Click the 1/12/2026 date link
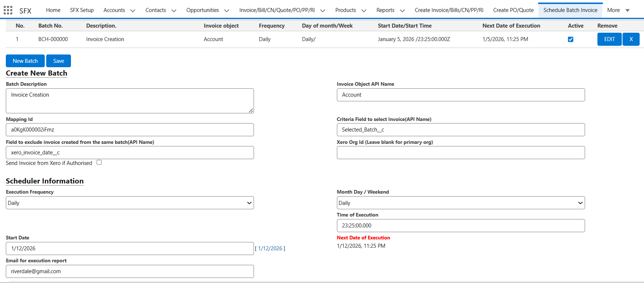Image resolution: width=644 pixels, height=283 pixels. (x=270, y=248)
